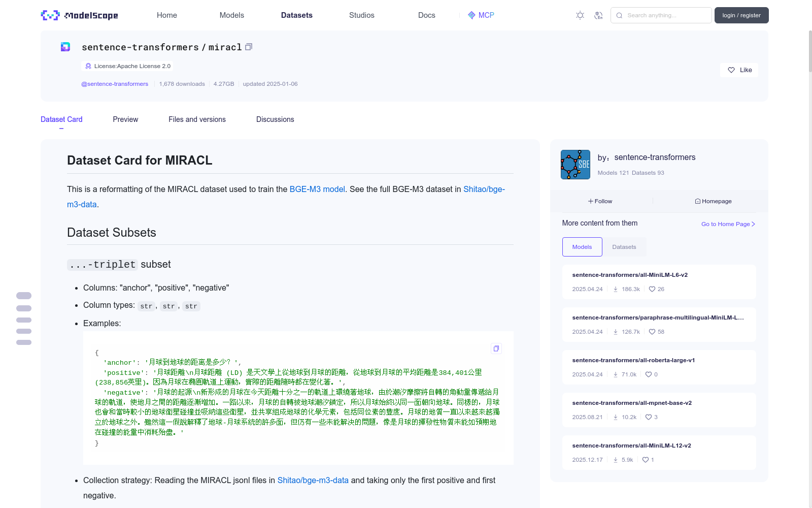Image resolution: width=812 pixels, height=508 pixels.
Task: Open Shitao/bge-m3-data link in Collection strategy
Action: tap(313, 480)
